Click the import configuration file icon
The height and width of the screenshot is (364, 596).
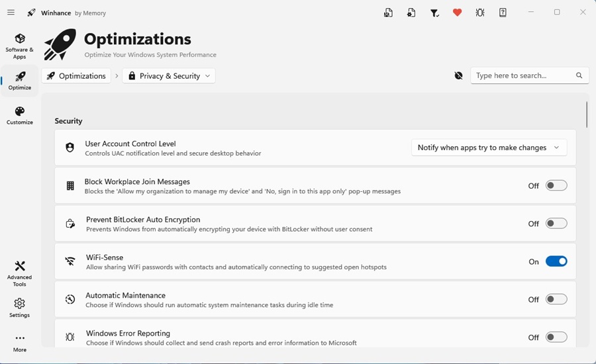click(411, 13)
